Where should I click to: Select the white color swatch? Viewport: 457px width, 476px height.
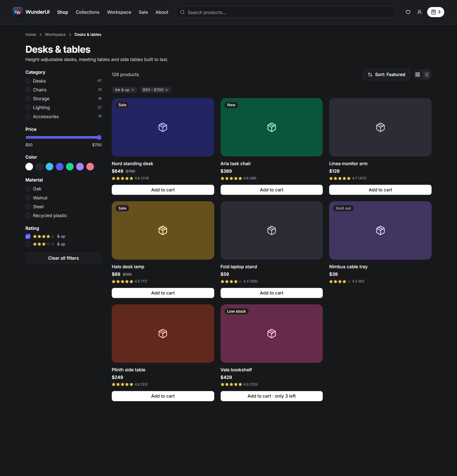coord(29,167)
